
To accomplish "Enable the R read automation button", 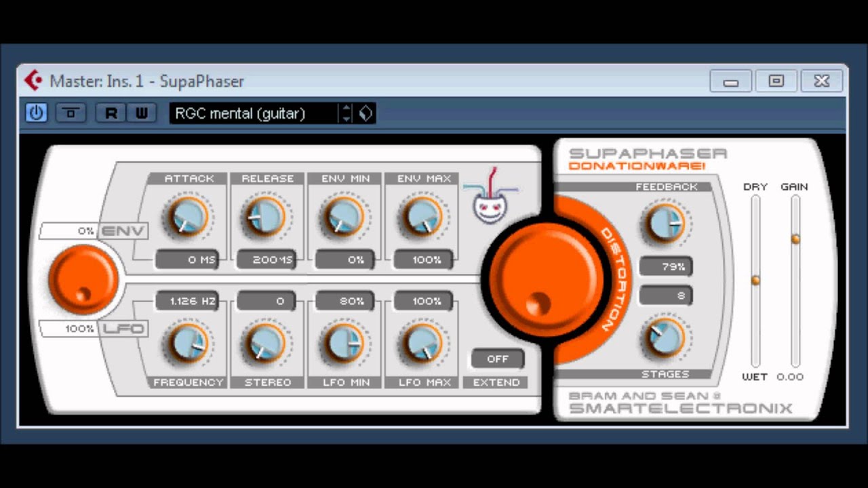I will (x=111, y=113).
